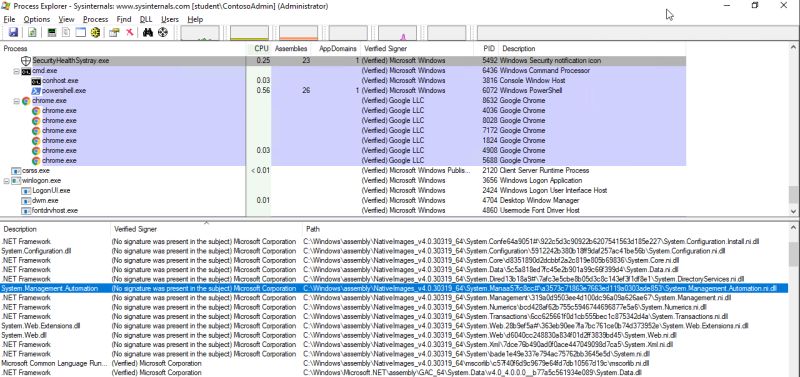Select the System.Web.Extensions.dll row
The height and width of the screenshot is (377, 800).
(x=394, y=326)
